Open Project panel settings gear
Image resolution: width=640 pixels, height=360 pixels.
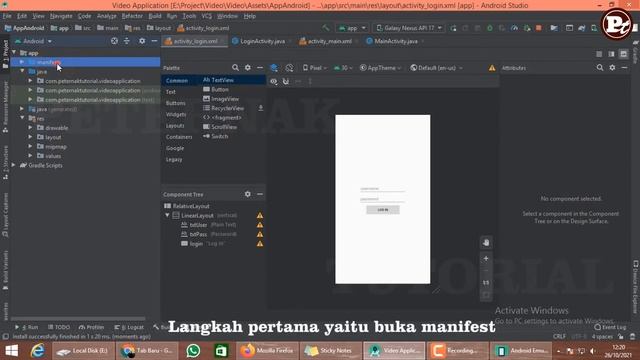tap(142, 41)
